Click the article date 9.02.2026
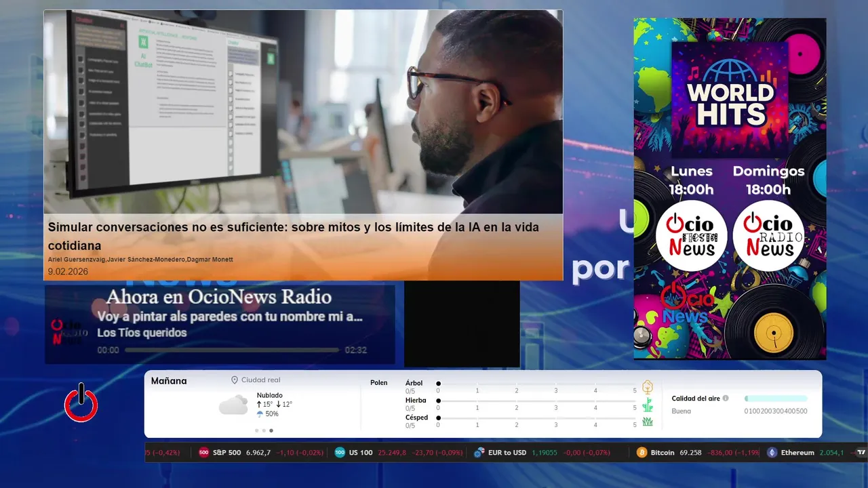The width and height of the screenshot is (868, 488). click(x=68, y=272)
